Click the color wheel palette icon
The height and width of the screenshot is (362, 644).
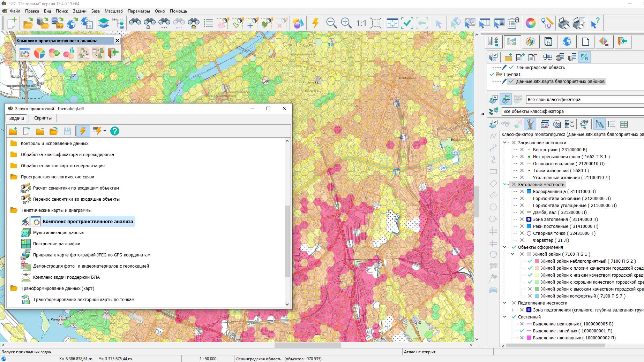point(530,23)
